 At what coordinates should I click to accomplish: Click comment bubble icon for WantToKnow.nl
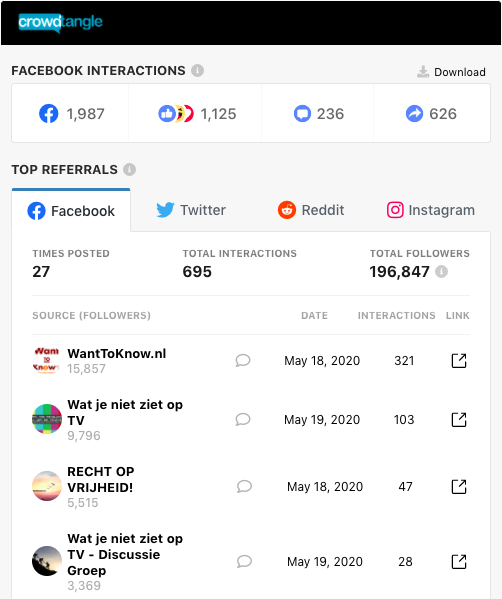(x=243, y=360)
